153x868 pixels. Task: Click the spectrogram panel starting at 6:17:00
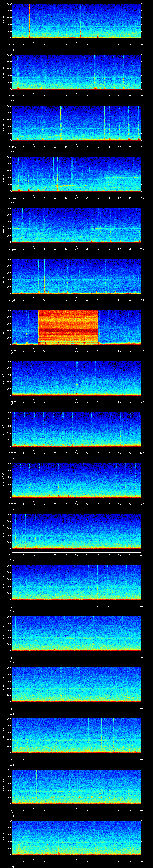pos(77,174)
